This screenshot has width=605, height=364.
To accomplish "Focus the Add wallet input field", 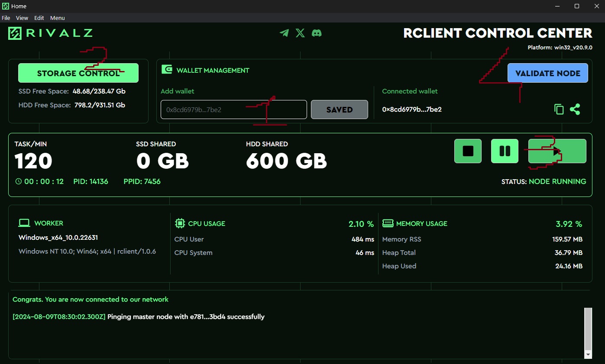I will (x=234, y=110).
